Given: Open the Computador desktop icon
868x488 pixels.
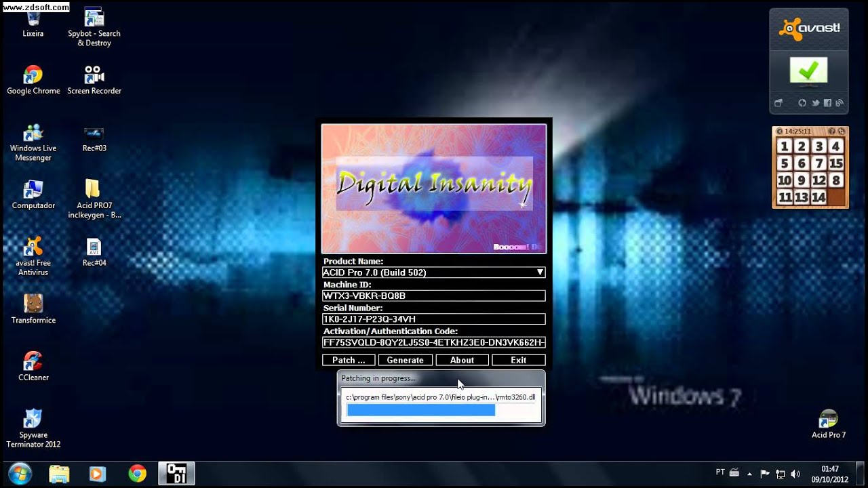Looking at the screenshot, I should click(x=33, y=195).
